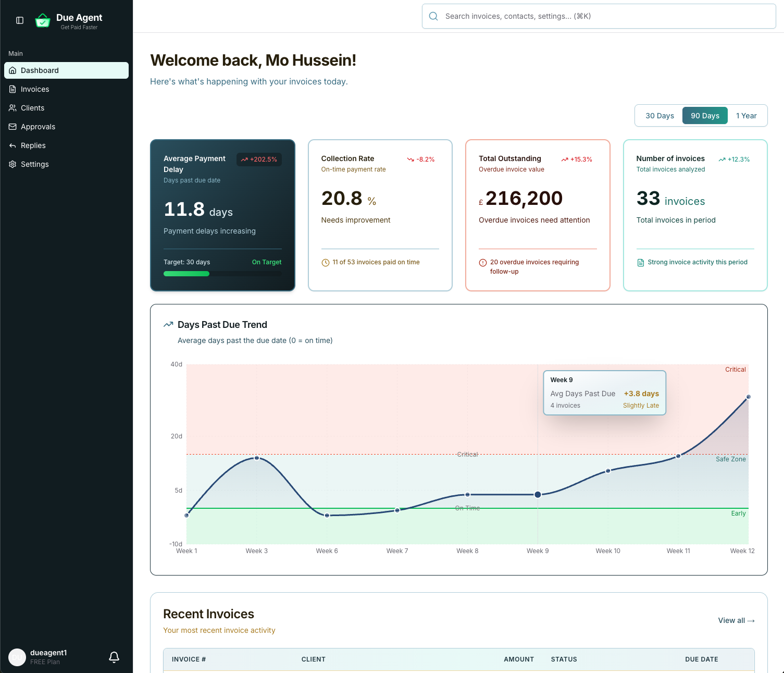Viewport: 784px width, 673px height.
Task: Click the search magnifier icon
Action: (x=433, y=16)
